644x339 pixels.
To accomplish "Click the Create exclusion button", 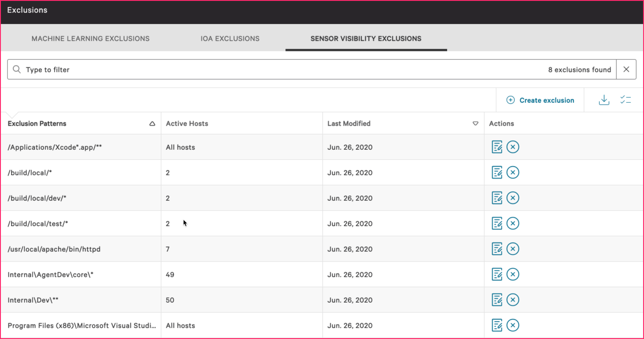I will point(540,100).
